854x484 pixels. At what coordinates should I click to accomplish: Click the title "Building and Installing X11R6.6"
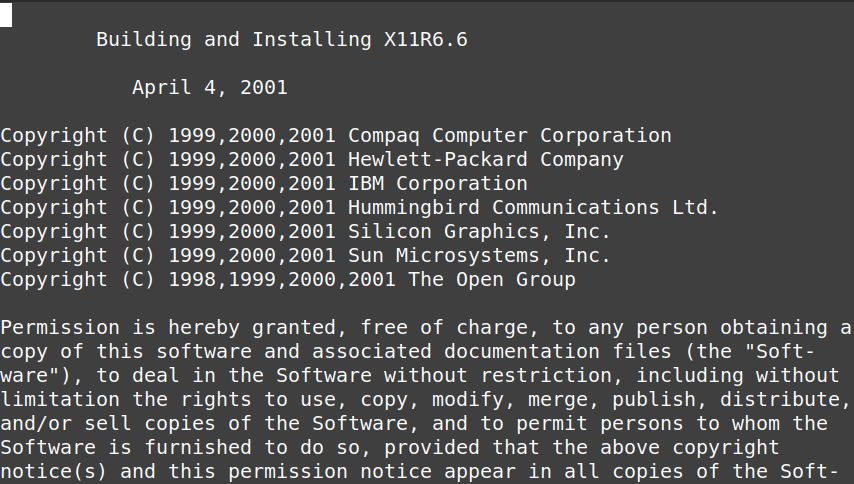click(282, 40)
